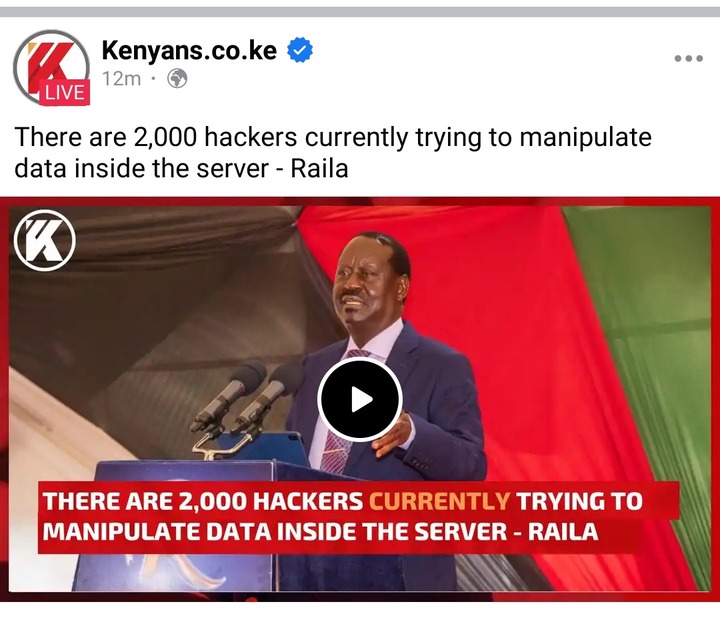Open the Kenyans.co.ke page name link

coord(189,50)
